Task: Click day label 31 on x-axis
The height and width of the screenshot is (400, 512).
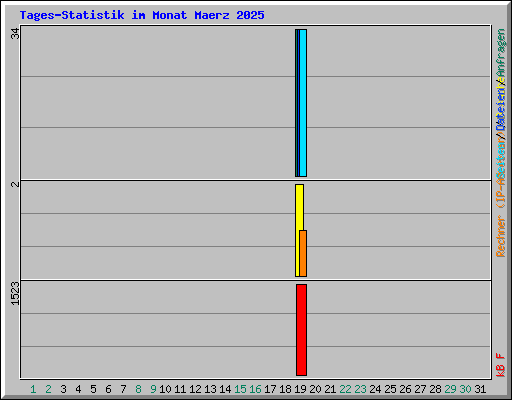Action: click(x=480, y=389)
